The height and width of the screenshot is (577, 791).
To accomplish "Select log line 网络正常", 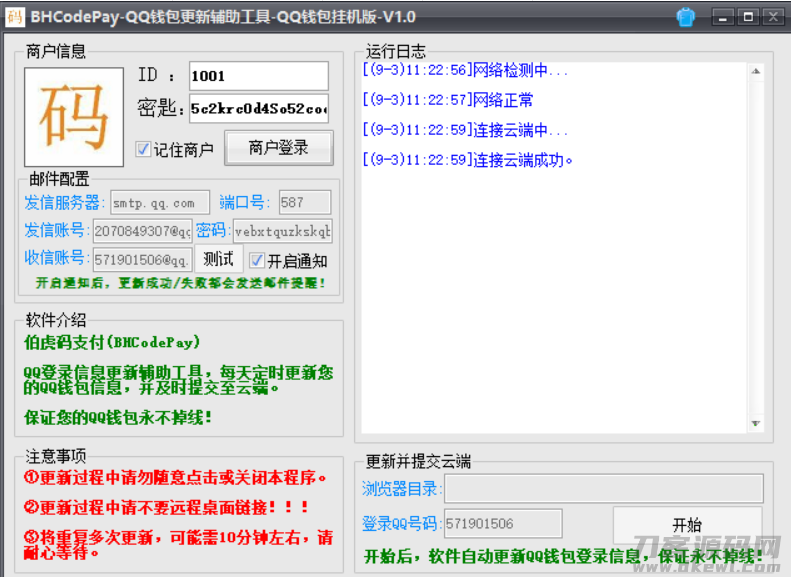I will click(447, 100).
